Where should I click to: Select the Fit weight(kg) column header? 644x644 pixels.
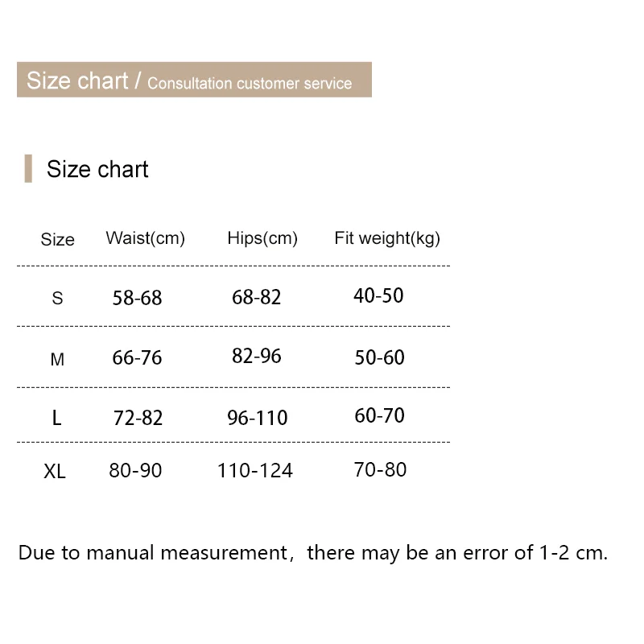tap(387, 238)
